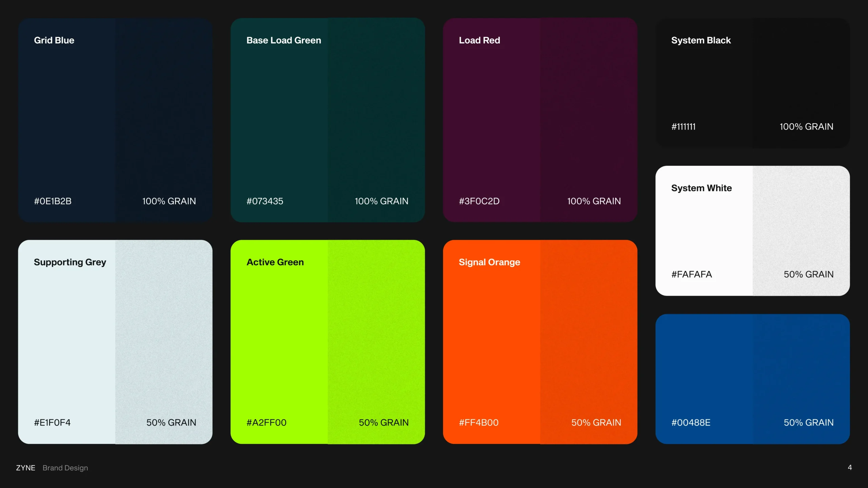This screenshot has height=488, width=868.
Task: Click the #111111 hex code
Action: click(683, 126)
